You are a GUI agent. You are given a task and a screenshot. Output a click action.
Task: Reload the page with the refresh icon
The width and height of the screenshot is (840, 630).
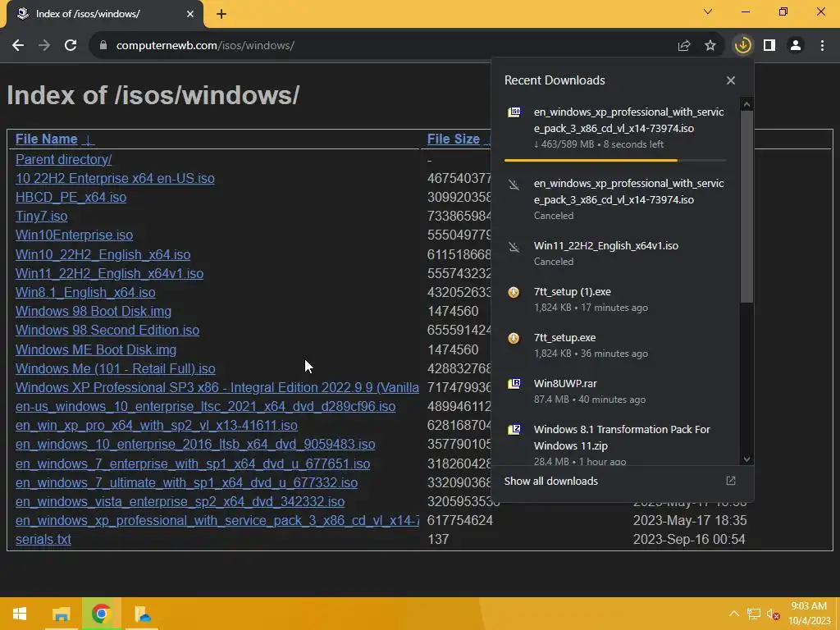71,46
